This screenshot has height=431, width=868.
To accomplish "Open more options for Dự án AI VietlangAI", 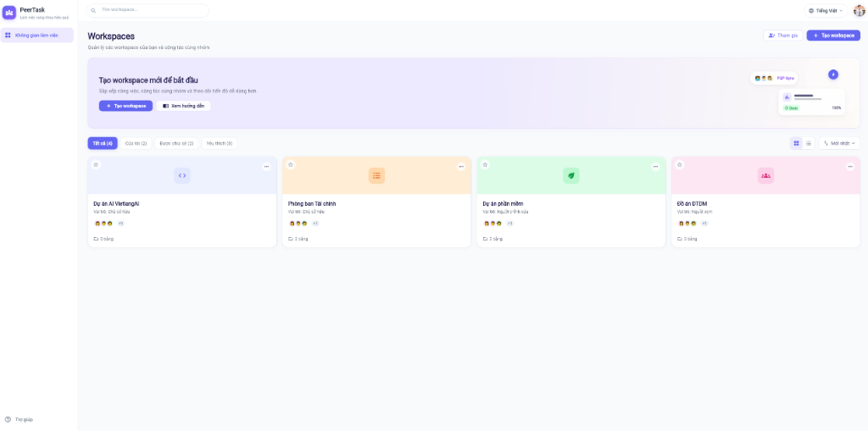I will 266,166.
